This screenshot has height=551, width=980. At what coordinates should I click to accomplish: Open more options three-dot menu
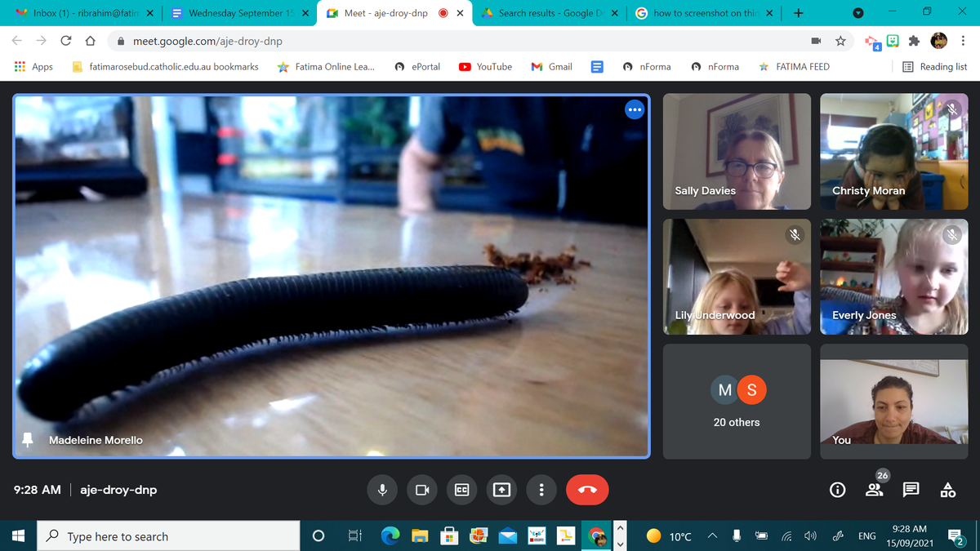[541, 490]
